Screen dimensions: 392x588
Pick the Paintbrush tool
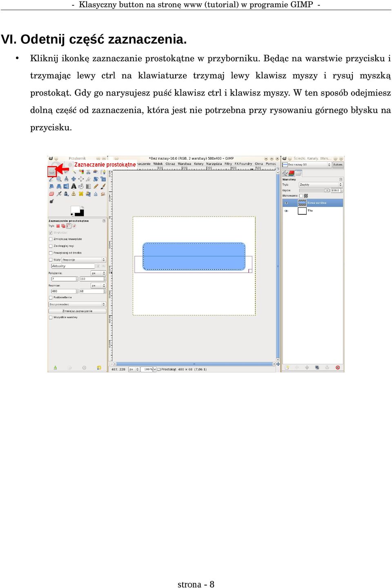tap(103, 187)
